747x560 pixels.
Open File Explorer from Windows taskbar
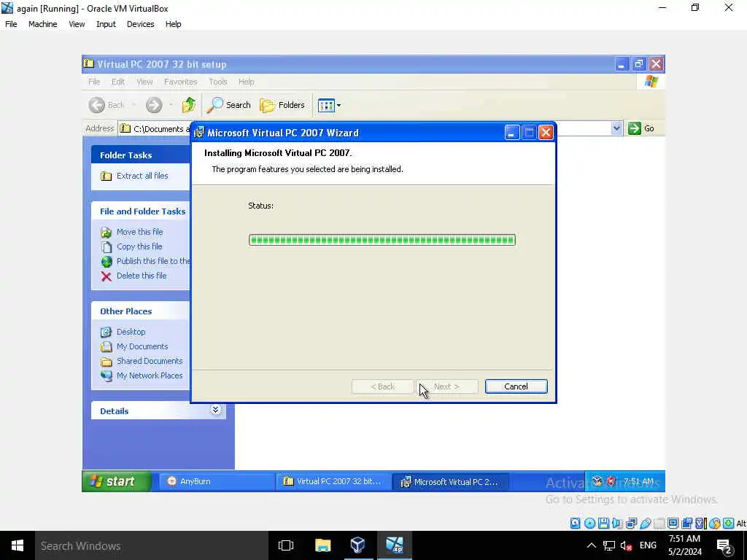322,545
